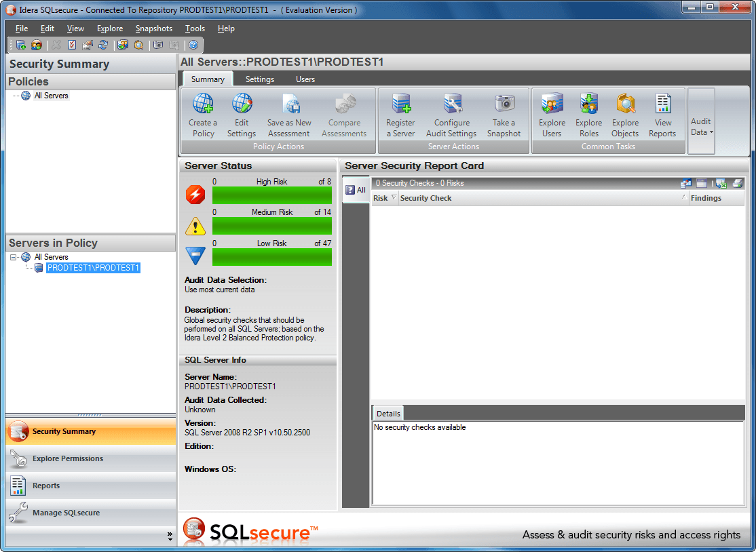Viewport: 756px width, 552px height.
Task: Open Configure Audit Settings
Action: click(x=452, y=115)
